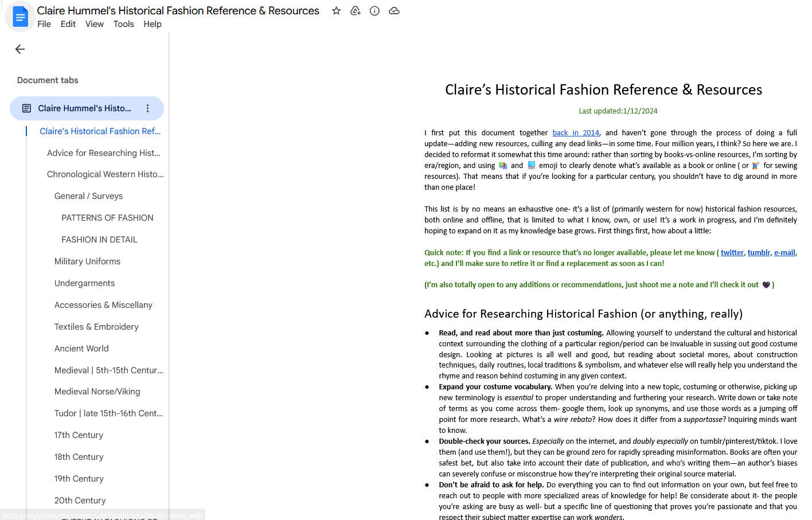The width and height of the screenshot is (812, 520).
Task: Go to Advice for Researching Hist... section
Action: [104, 153]
